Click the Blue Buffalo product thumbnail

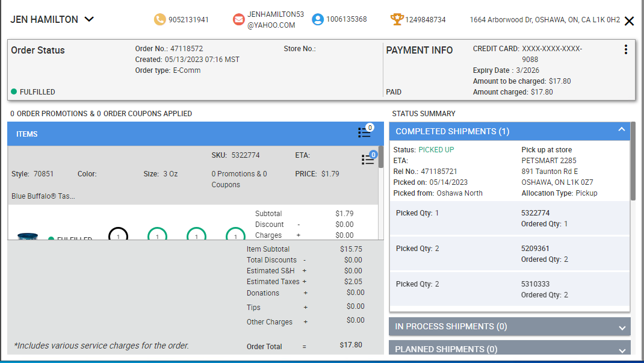point(28,237)
